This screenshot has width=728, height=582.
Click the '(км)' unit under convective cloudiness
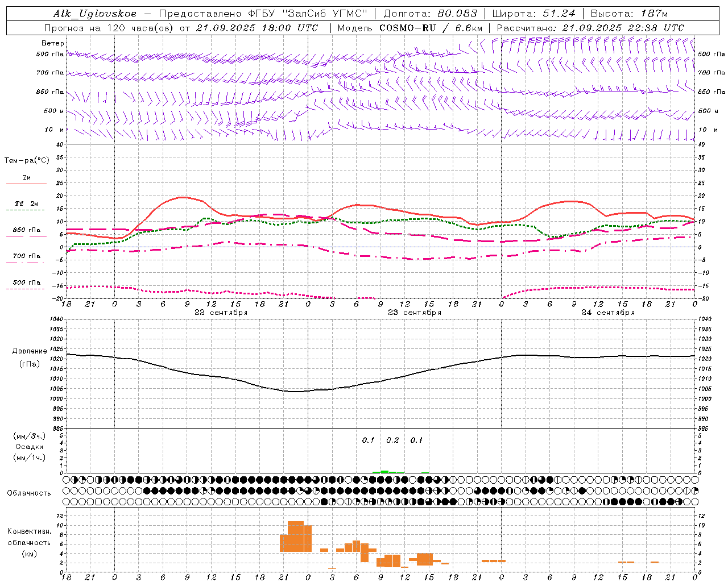click(30, 554)
